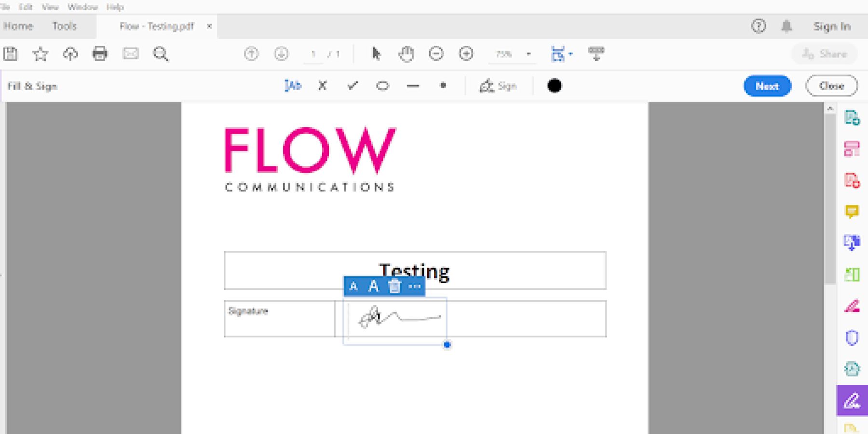Click the Save file icon
The height and width of the screenshot is (434, 868).
click(11, 54)
